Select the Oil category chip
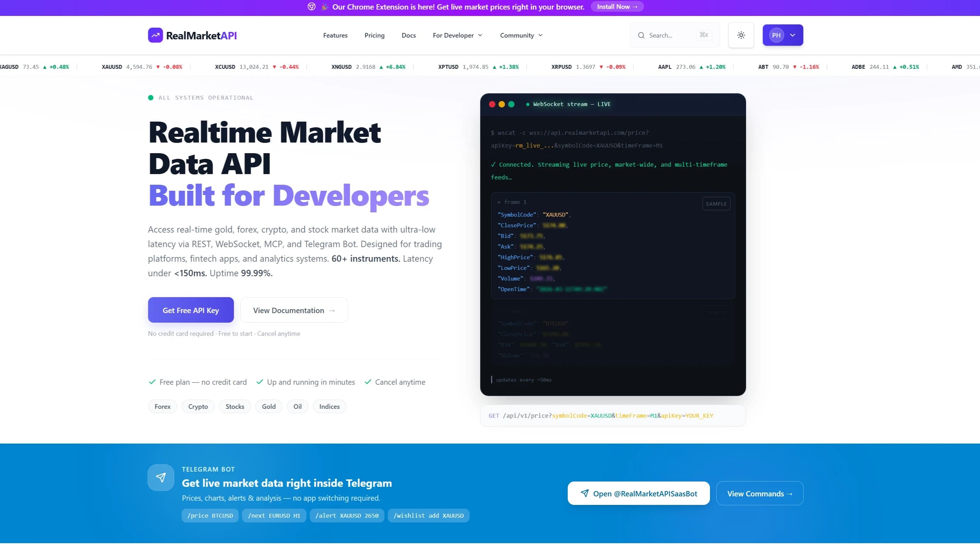The image size is (980, 551). coord(297,406)
